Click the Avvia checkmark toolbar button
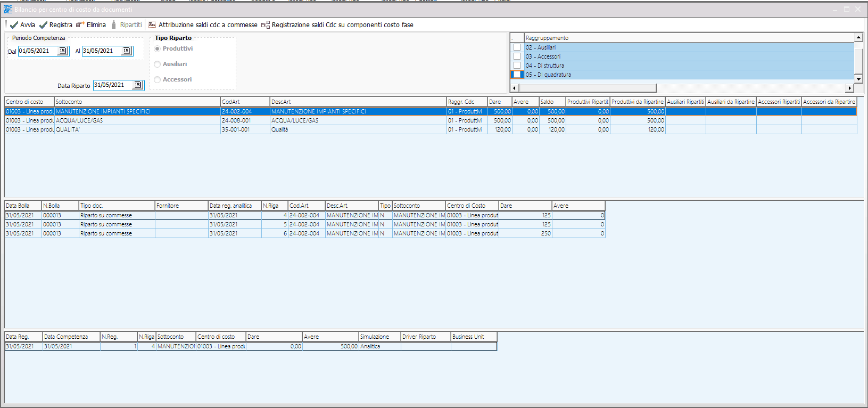 click(x=22, y=25)
